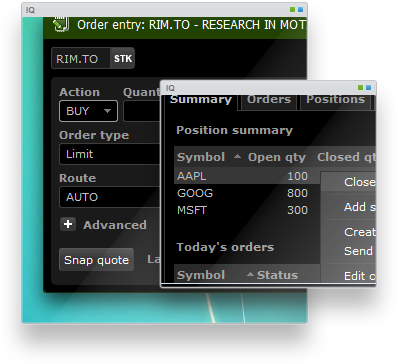Click MSFT open quantity 300
The height and width of the screenshot is (364, 398).
click(297, 210)
